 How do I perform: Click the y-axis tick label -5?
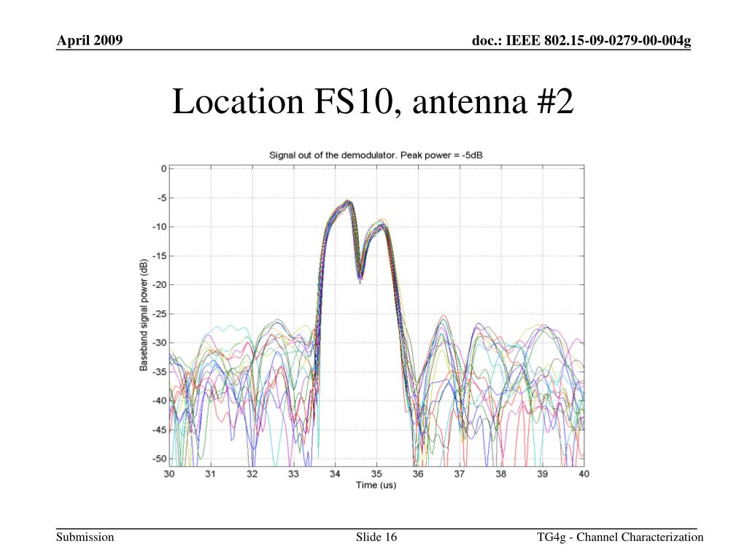point(161,198)
